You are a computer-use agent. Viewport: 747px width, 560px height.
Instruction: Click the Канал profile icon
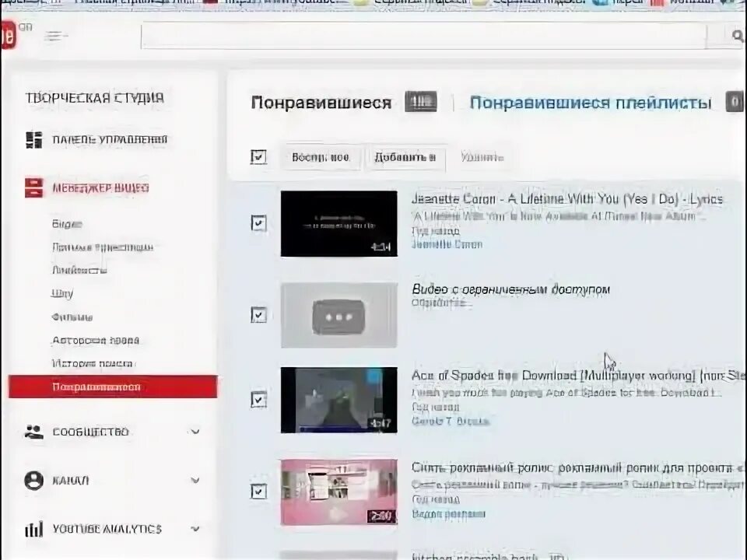coord(33,481)
